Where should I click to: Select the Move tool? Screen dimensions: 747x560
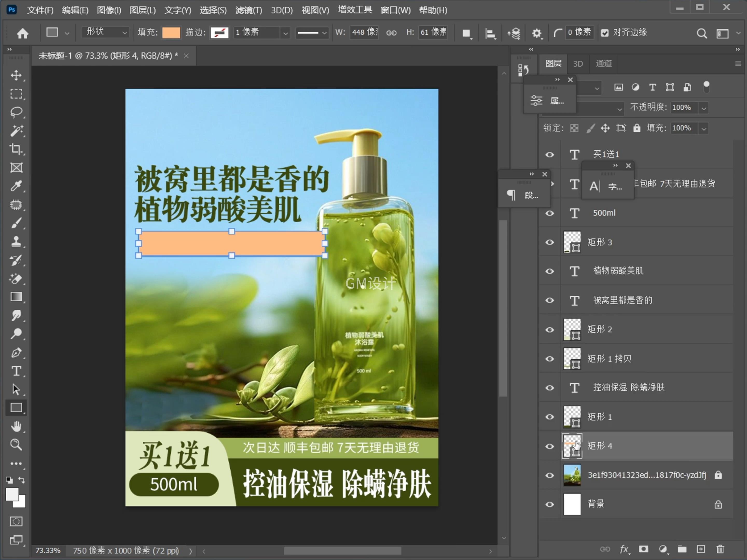[x=16, y=75]
